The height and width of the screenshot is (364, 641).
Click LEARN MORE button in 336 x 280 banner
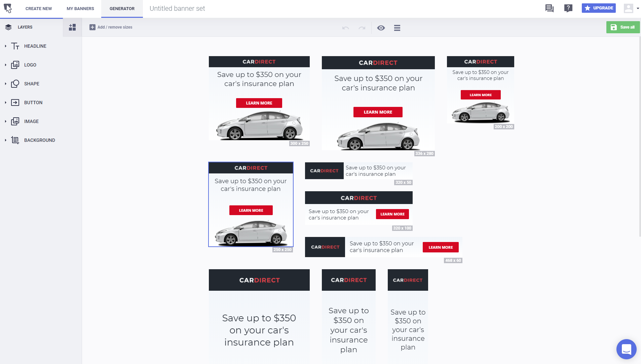378,112
